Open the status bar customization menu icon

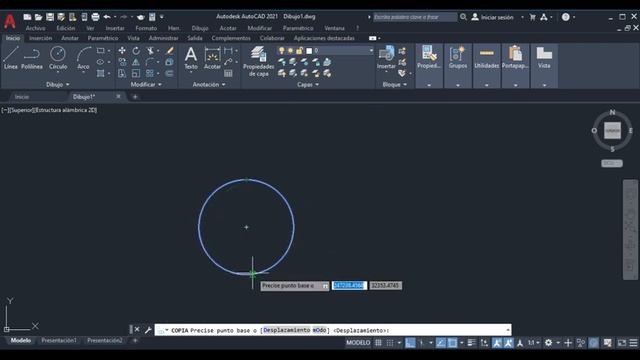(x=633, y=343)
